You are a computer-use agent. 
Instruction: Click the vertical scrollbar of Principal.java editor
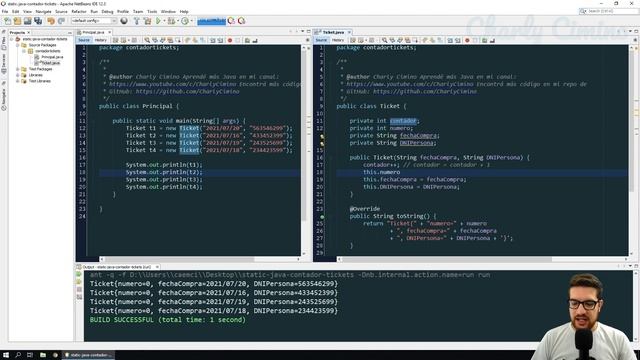[x=304, y=150]
